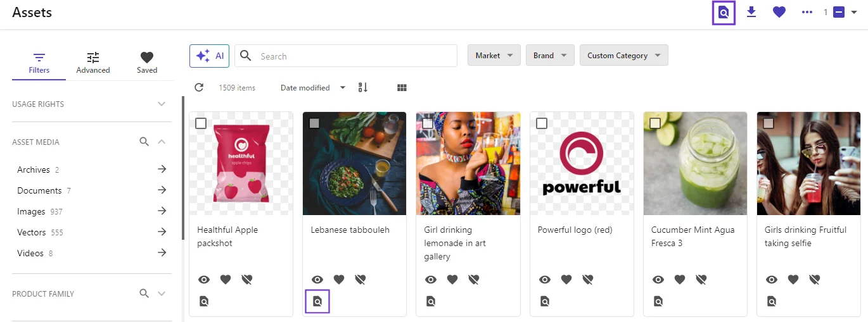Filter by Videos media type
Screen dimensions: 868x322
tap(92, 253)
